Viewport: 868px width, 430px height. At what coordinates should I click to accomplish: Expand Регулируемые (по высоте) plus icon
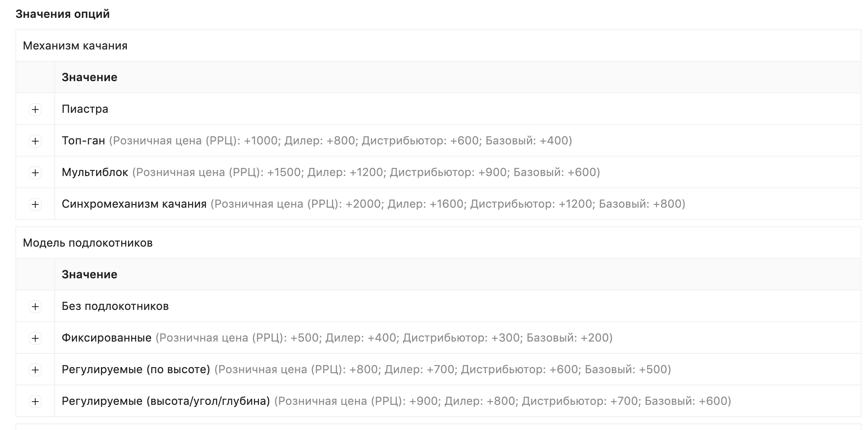pyautogui.click(x=35, y=370)
